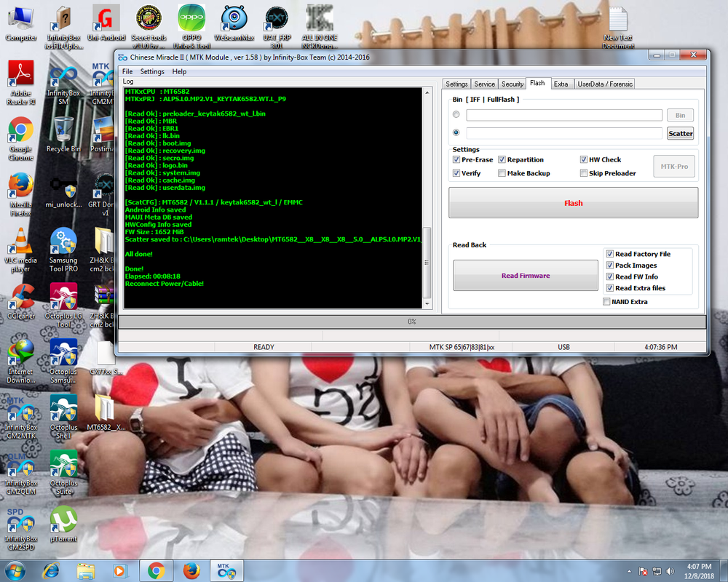Click the Read Firmware button
The height and width of the screenshot is (582, 728).
click(526, 275)
